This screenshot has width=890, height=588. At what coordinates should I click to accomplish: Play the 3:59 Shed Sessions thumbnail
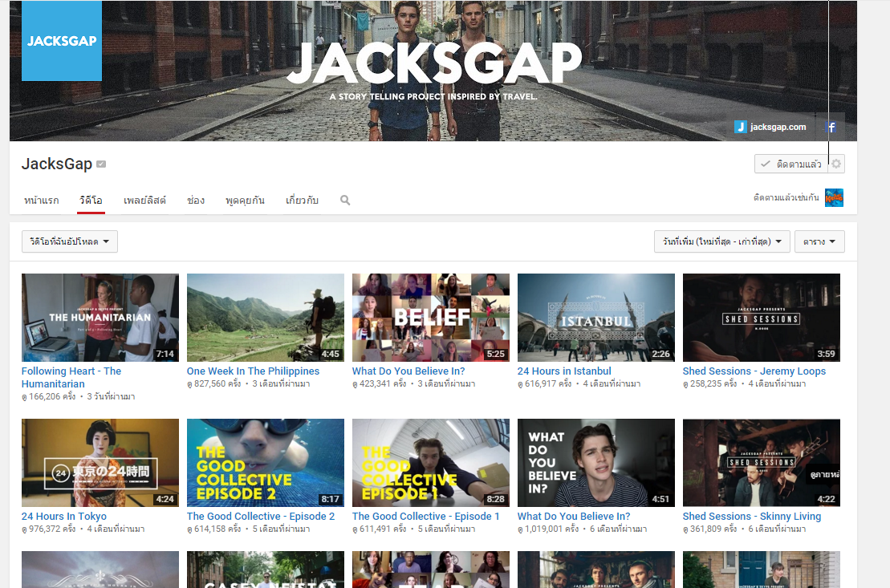(x=761, y=318)
